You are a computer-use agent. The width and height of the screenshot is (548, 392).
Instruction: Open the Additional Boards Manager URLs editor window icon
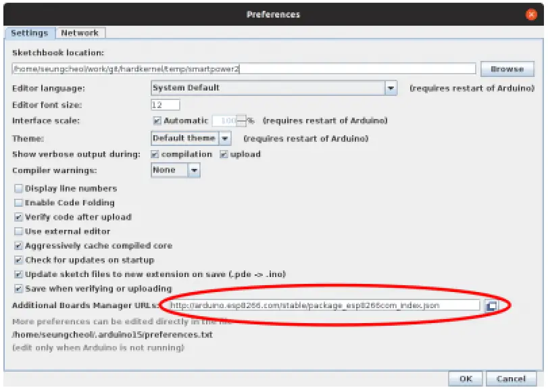coord(492,306)
